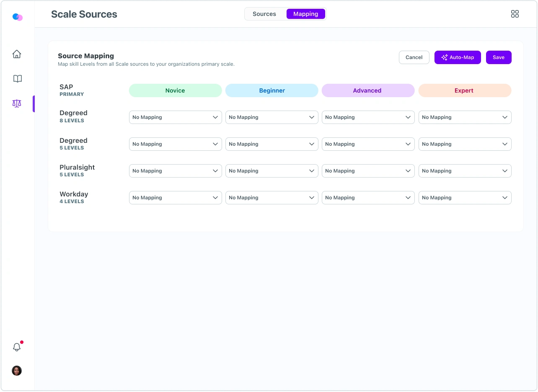Select the Mapping tab
538x392 pixels.
click(305, 14)
